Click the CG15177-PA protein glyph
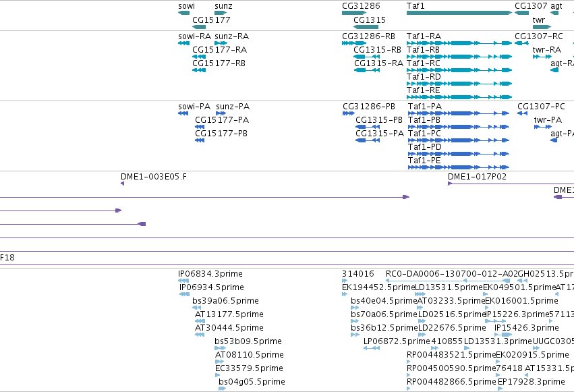 200,127
